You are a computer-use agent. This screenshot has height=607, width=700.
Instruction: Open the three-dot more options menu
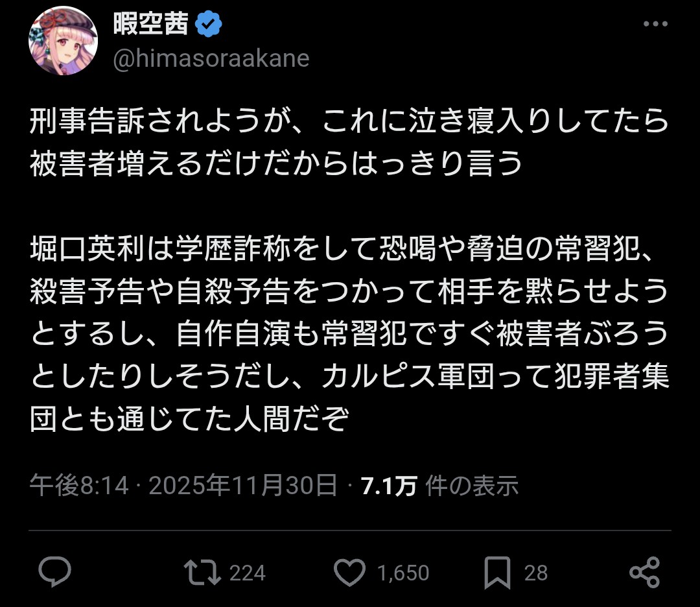coord(655,25)
